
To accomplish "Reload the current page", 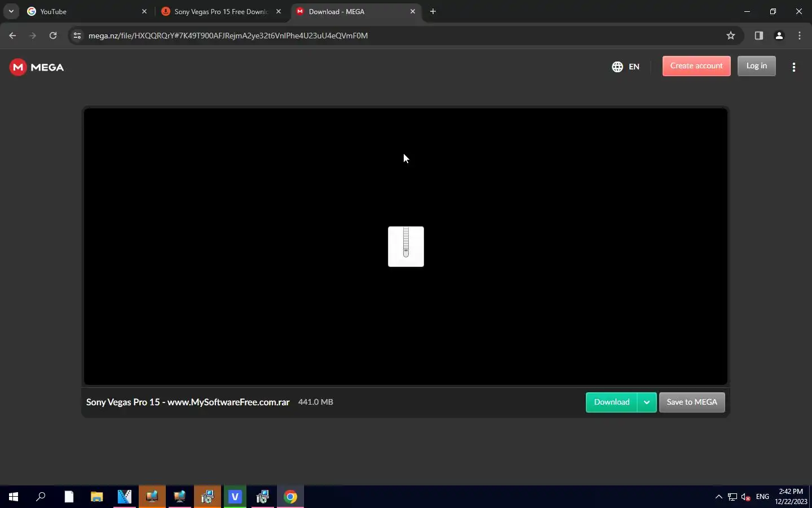I will (x=53, y=36).
